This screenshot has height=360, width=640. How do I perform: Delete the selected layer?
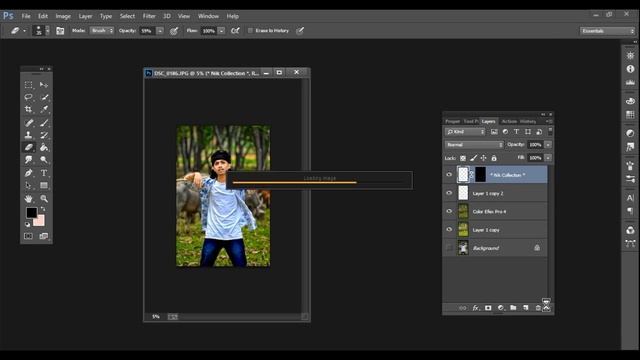(x=538, y=308)
